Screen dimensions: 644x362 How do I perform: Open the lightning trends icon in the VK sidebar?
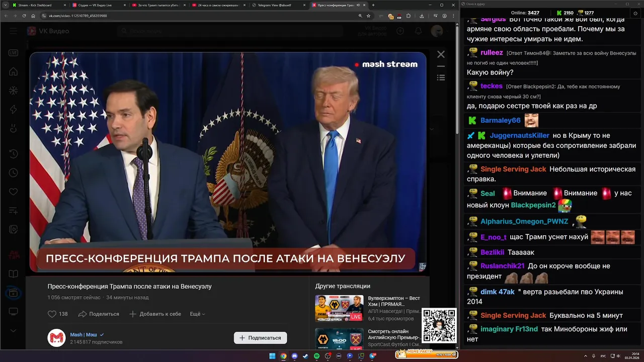(14, 110)
